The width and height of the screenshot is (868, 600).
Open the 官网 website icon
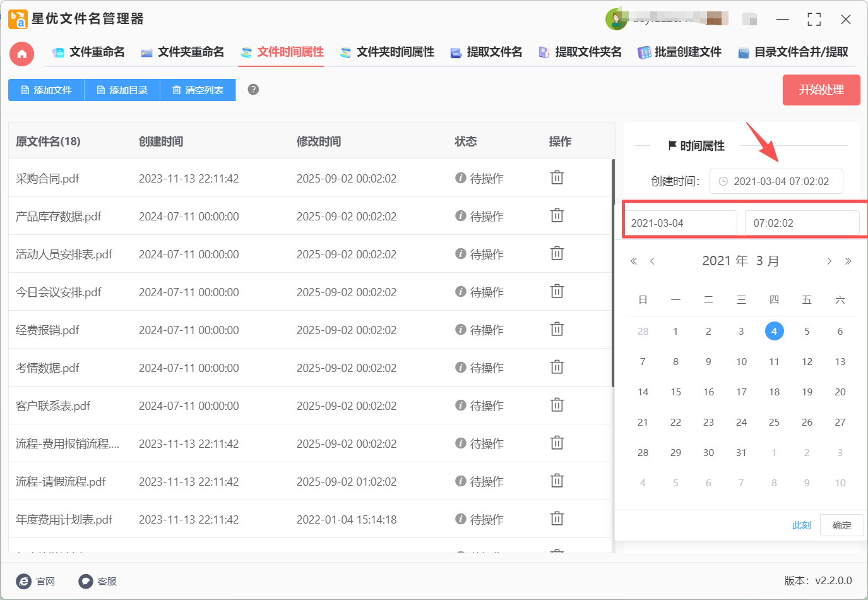[24, 581]
